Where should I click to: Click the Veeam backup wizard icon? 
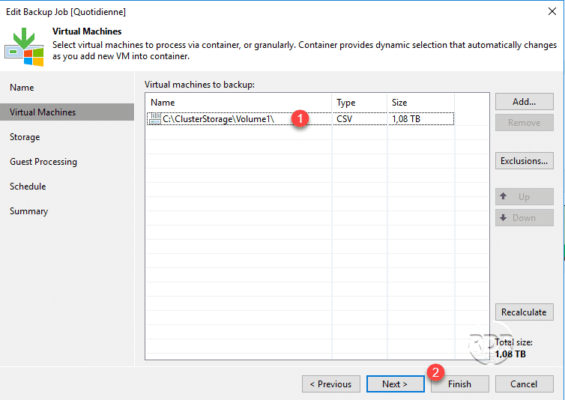pos(24,47)
